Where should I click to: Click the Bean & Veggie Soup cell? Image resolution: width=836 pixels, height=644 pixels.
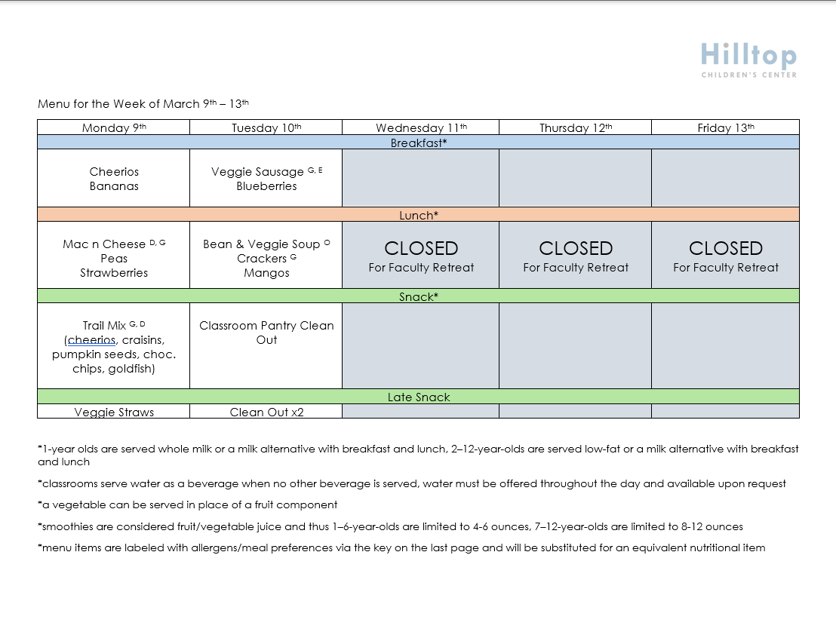click(x=266, y=258)
